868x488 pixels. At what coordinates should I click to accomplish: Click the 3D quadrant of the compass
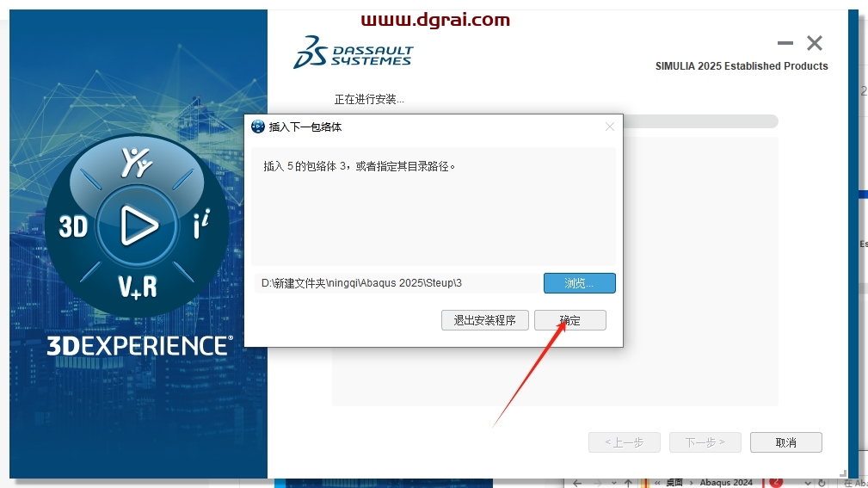(x=73, y=226)
